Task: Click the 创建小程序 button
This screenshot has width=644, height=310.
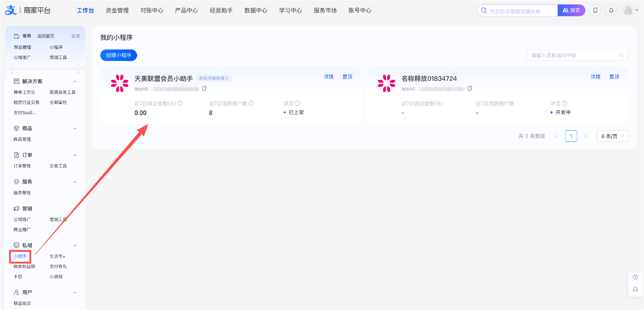Action: [x=118, y=55]
